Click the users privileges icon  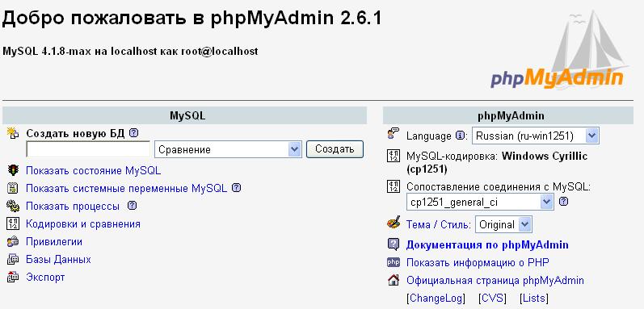(13, 242)
